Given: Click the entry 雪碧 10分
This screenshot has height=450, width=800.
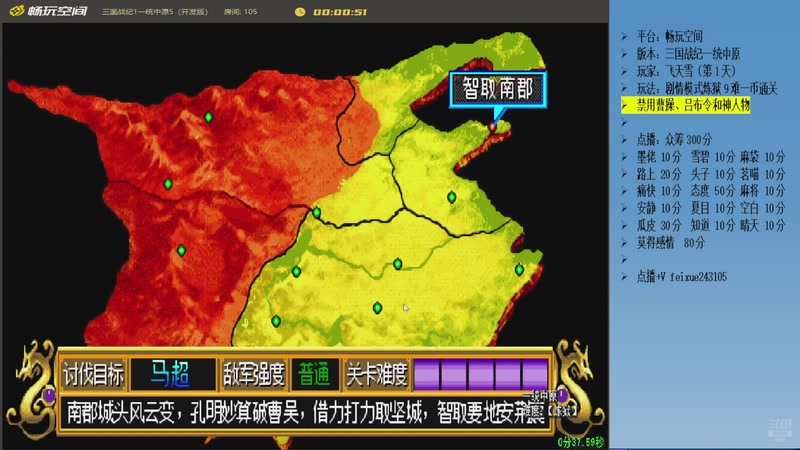Looking at the screenshot, I should click(x=713, y=157).
